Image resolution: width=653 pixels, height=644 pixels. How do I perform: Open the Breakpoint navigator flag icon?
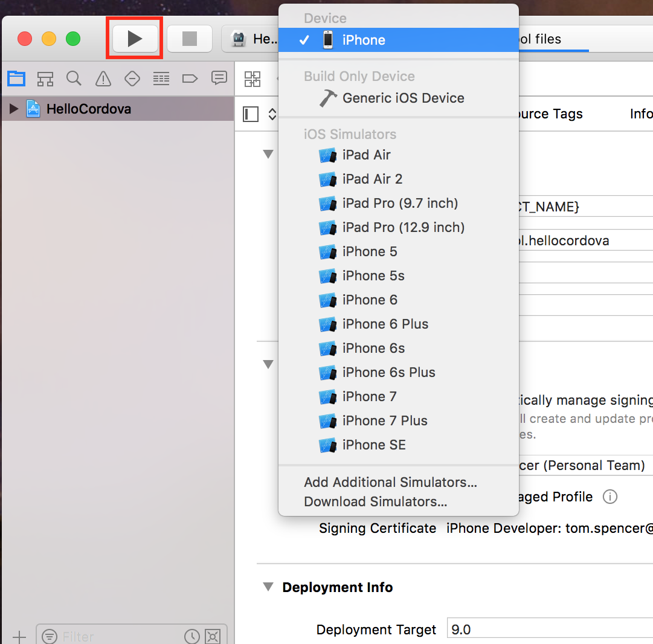point(190,79)
